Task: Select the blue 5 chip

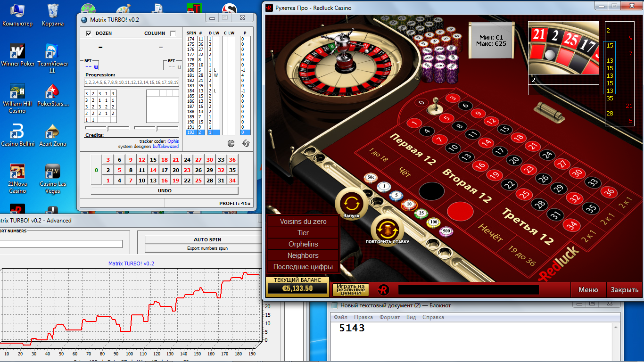Action: point(396,195)
